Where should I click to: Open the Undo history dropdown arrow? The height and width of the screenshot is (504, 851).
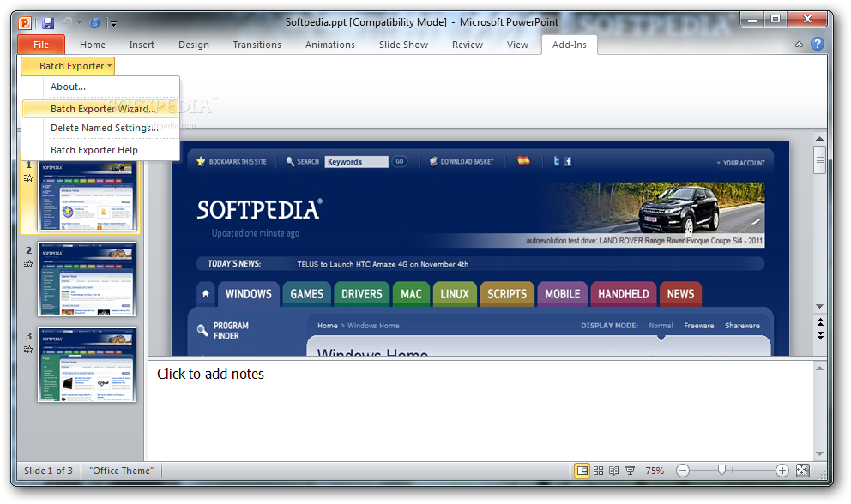(x=79, y=23)
